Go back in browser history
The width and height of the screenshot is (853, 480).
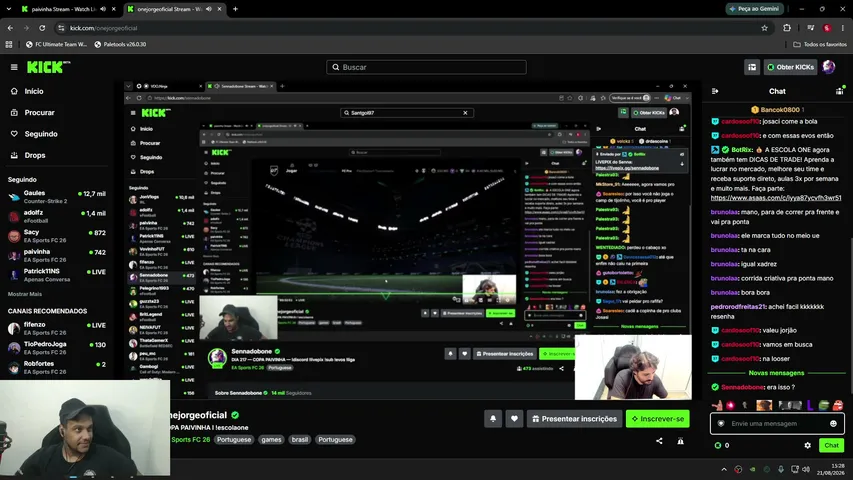click(x=10, y=28)
